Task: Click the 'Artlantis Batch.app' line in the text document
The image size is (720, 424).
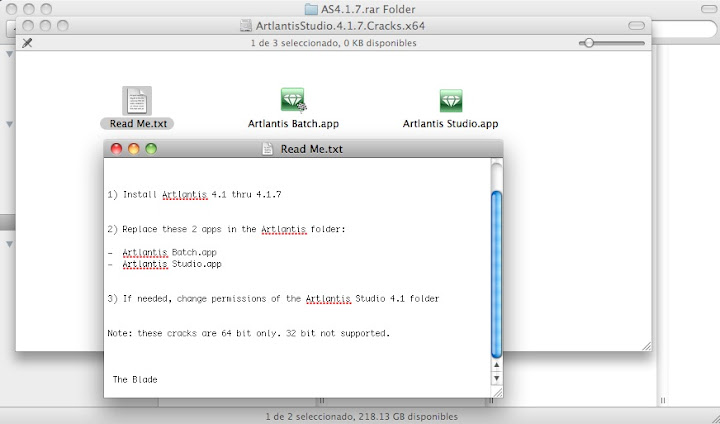Action: coord(162,252)
